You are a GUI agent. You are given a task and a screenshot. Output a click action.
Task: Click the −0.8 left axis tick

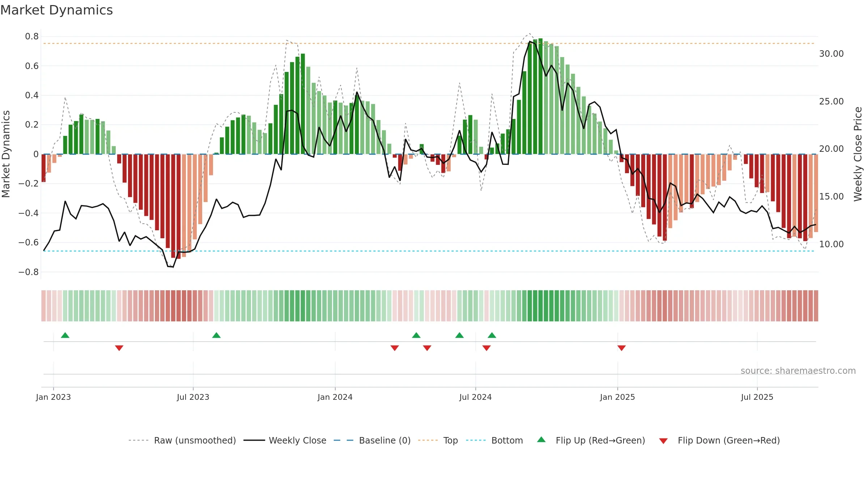[29, 272]
